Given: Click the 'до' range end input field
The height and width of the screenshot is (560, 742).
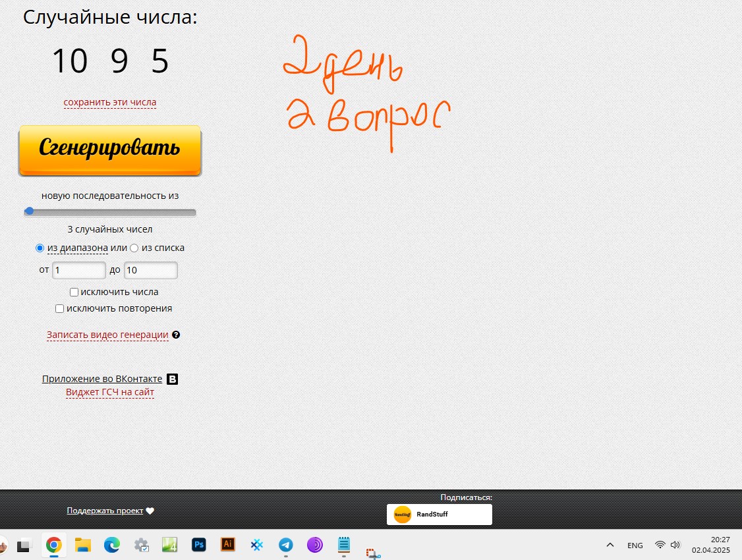Looking at the screenshot, I should 150,270.
